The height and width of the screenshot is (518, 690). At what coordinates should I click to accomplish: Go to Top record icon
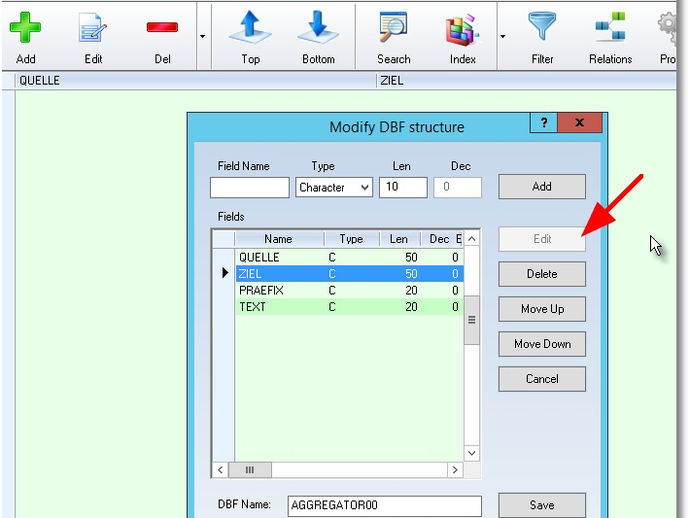tap(250, 27)
